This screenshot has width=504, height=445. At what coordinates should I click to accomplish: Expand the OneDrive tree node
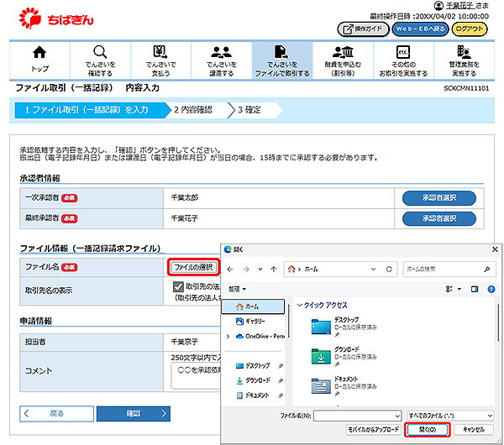point(228,337)
